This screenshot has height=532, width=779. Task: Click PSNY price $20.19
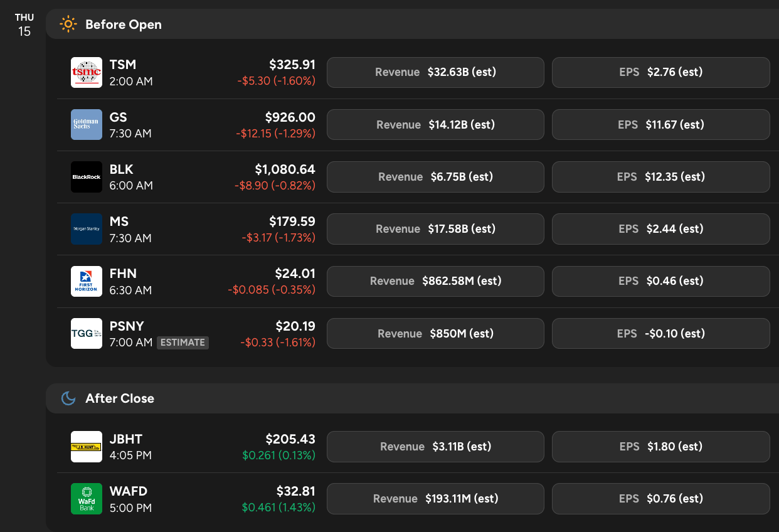(x=295, y=326)
